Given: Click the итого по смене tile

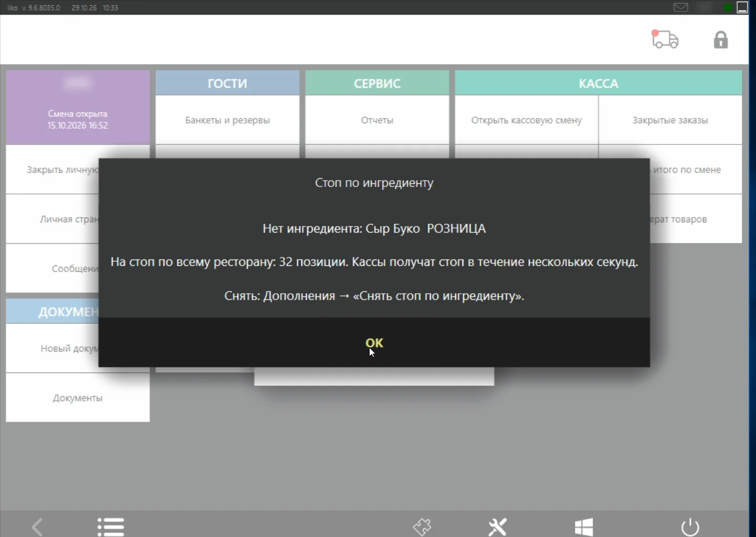Looking at the screenshot, I should 696,170.
